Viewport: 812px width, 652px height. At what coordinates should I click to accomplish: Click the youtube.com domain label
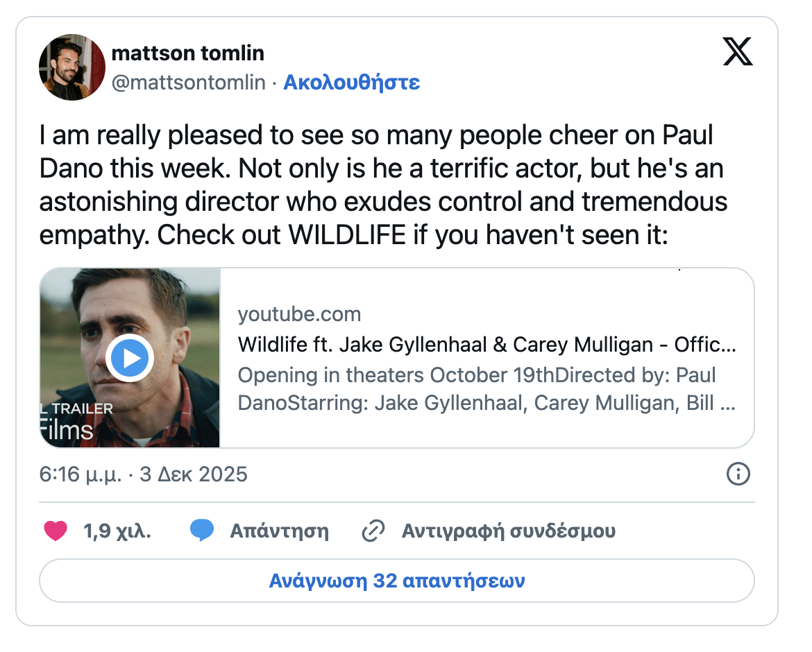(x=299, y=314)
